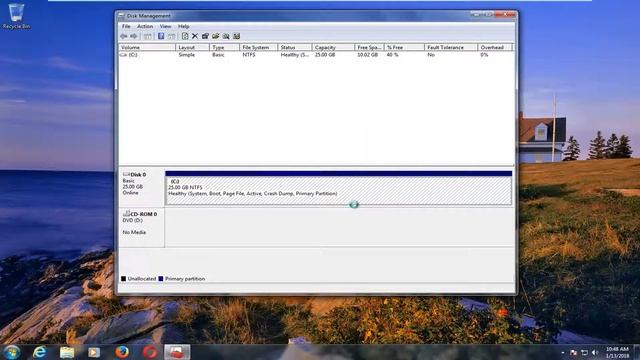The height and width of the screenshot is (360, 640).
Task: Select the CD-ROM 0 label panel
Action: click(x=141, y=227)
